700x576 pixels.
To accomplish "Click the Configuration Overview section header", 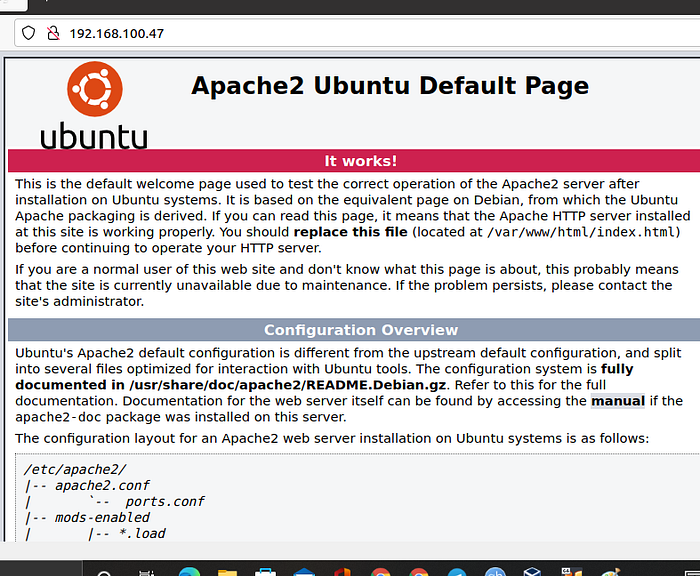I will pyautogui.click(x=361, y=330).
